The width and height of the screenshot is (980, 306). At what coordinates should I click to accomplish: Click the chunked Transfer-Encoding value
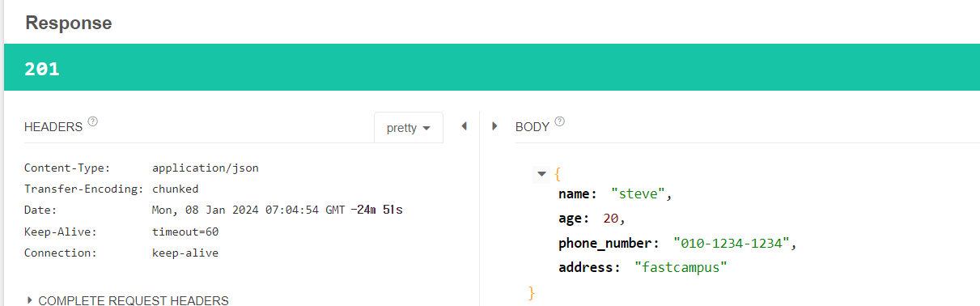[x=176, y=189]
